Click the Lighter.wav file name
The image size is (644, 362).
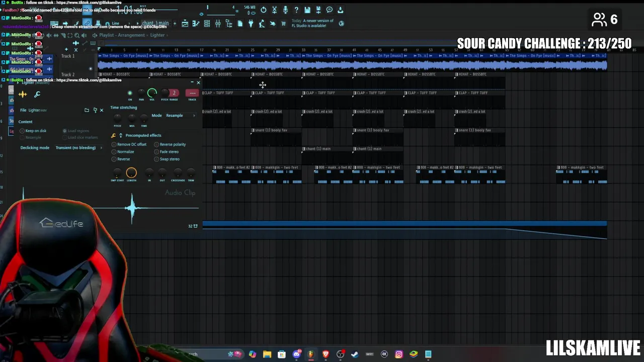[x=38, y=110]
